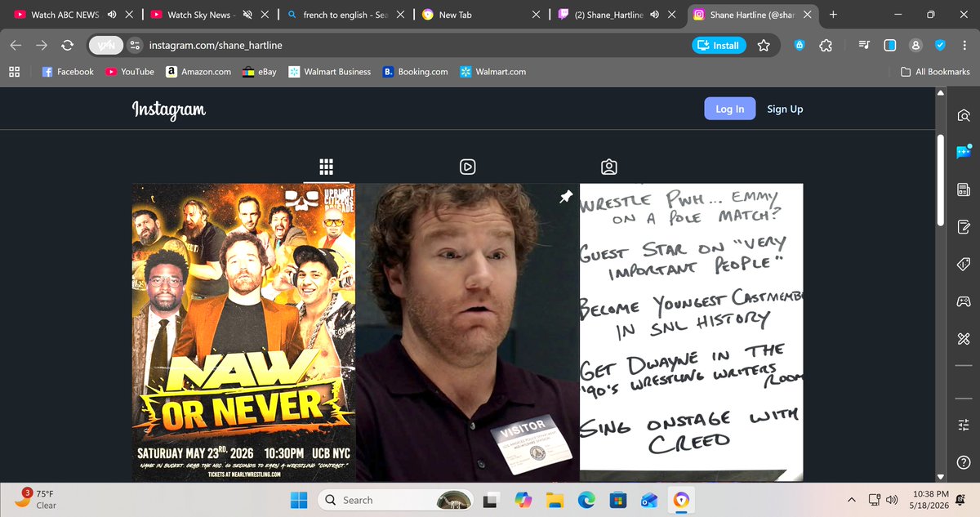The image size is (980, 517).
Task: Open the news reader sidebar icon
Action: [963, 190]
